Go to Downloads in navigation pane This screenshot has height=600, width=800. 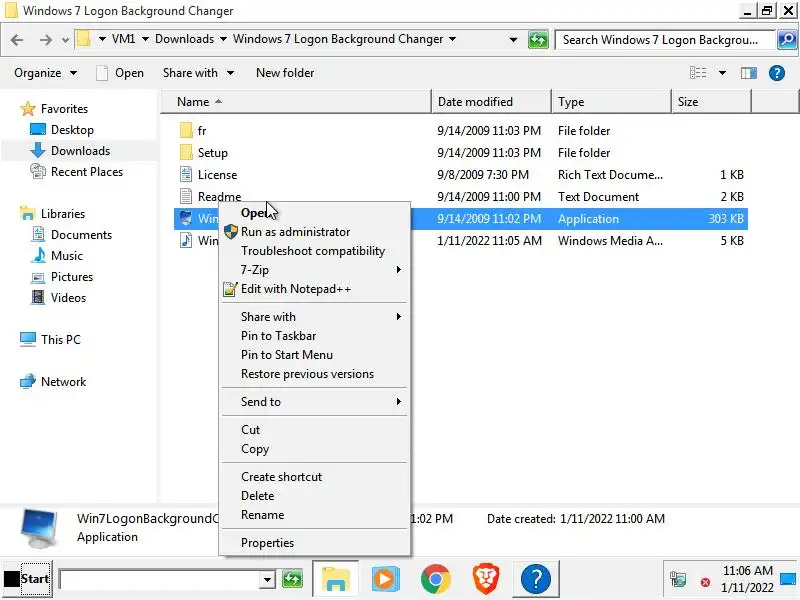[x=70, y=151]
